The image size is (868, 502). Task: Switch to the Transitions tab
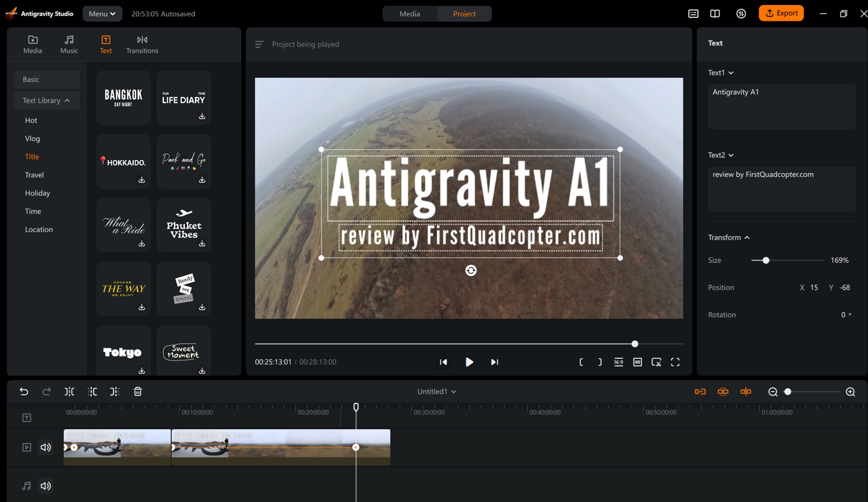point(142,44)
